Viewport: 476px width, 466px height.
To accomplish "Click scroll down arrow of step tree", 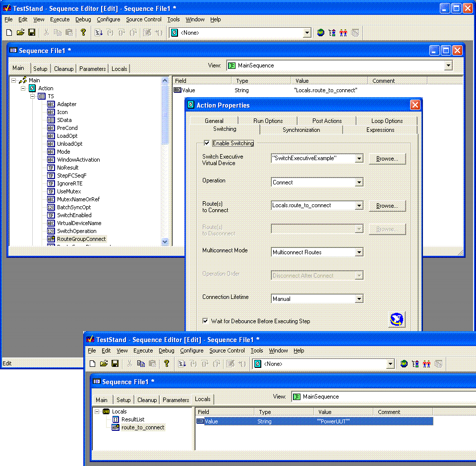I will coord(165,241).
